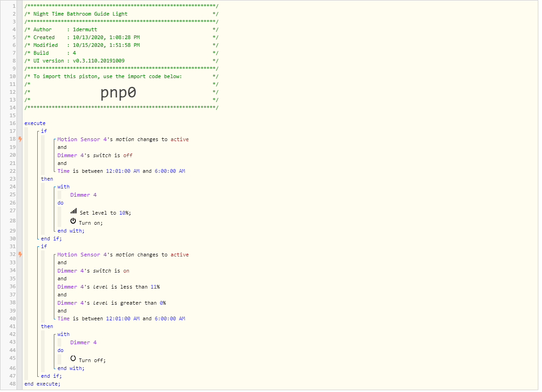Click 'do' keyword on line 44
The height and width of the screenshot is (392, 542).
click(60, 351)
